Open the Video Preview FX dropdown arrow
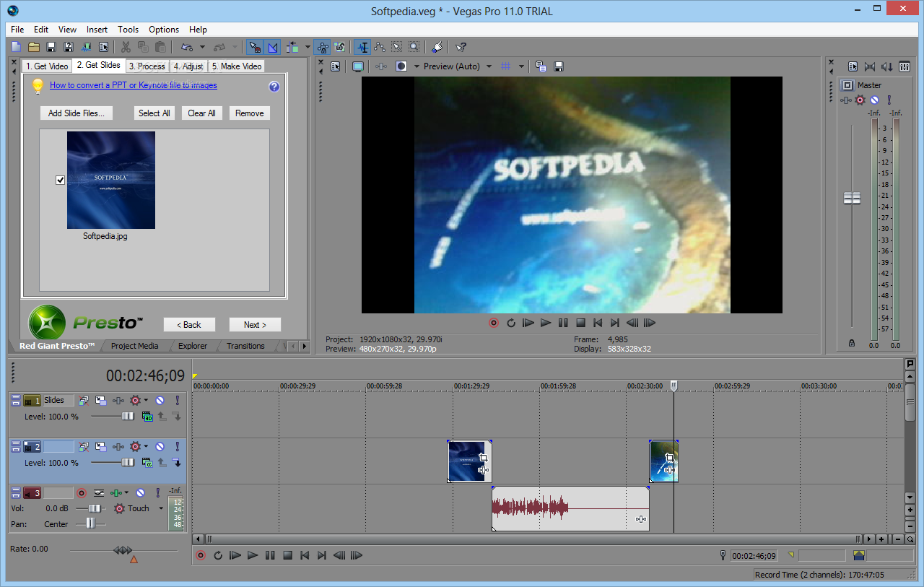This screenshot has width=924, height=587. click(x=417, y=66)
